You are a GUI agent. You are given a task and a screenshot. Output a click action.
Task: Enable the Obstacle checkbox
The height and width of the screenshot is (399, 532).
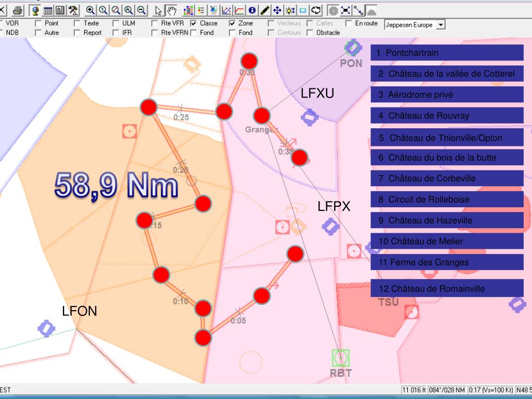tap(310, 33)
